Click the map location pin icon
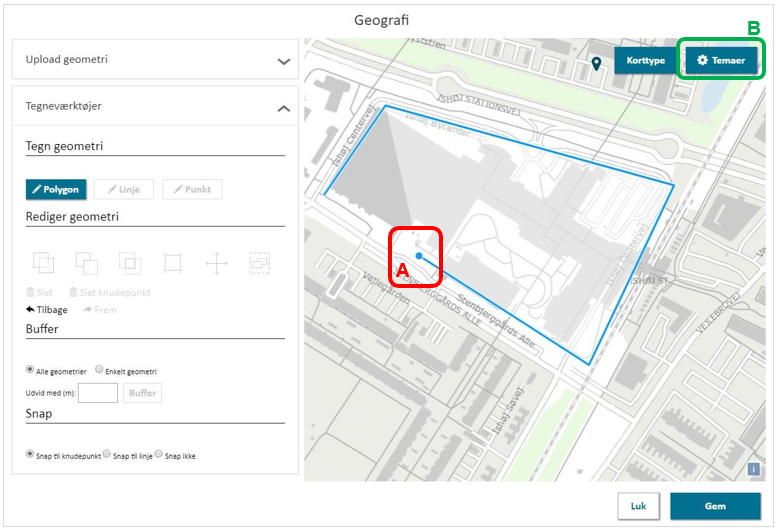The width and height of the screenshot is (778, 532). click(597, 63)
